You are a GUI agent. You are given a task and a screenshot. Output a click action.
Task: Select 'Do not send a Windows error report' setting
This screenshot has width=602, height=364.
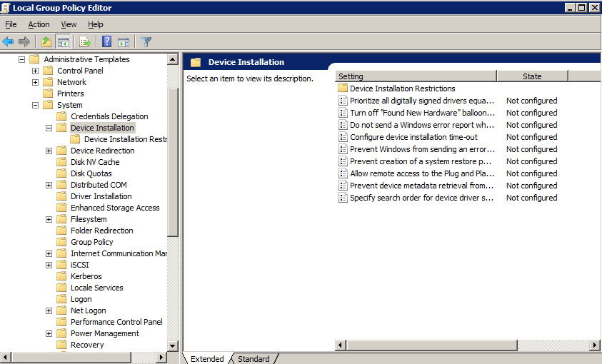(x=422, y=125)
